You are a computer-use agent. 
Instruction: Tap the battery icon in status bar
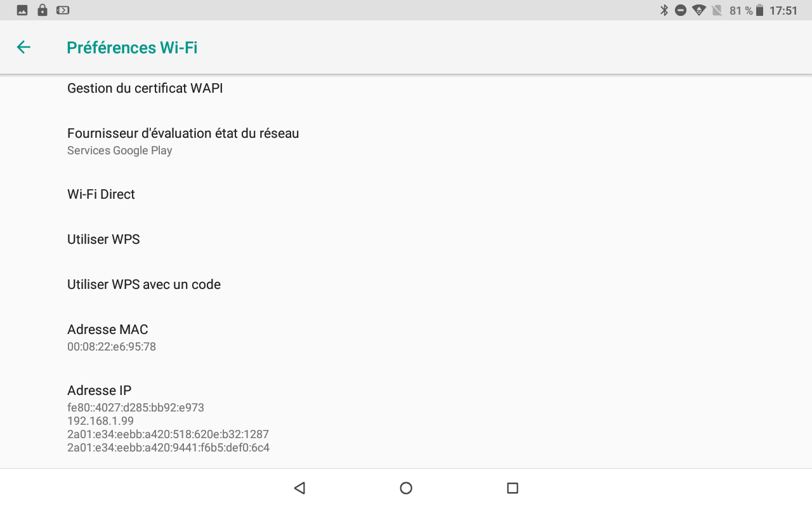[759, 10]
